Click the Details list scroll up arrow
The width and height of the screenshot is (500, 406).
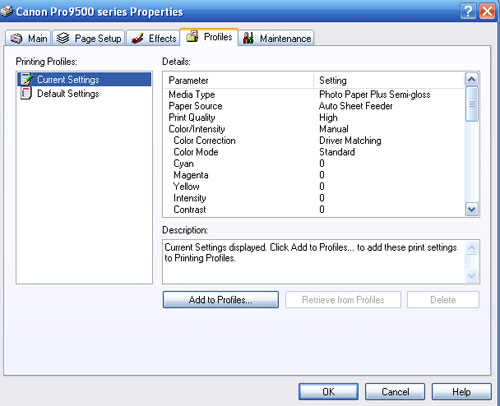(x=472, y=79)
